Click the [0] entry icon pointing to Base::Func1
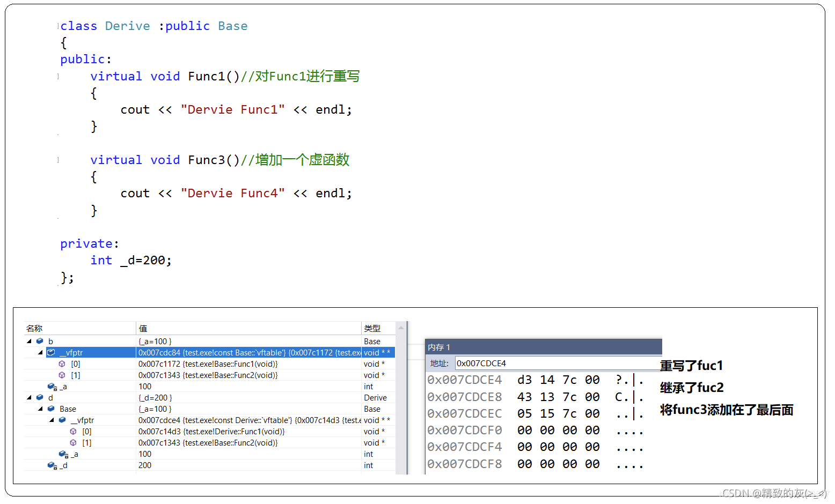 click(62, 364)
